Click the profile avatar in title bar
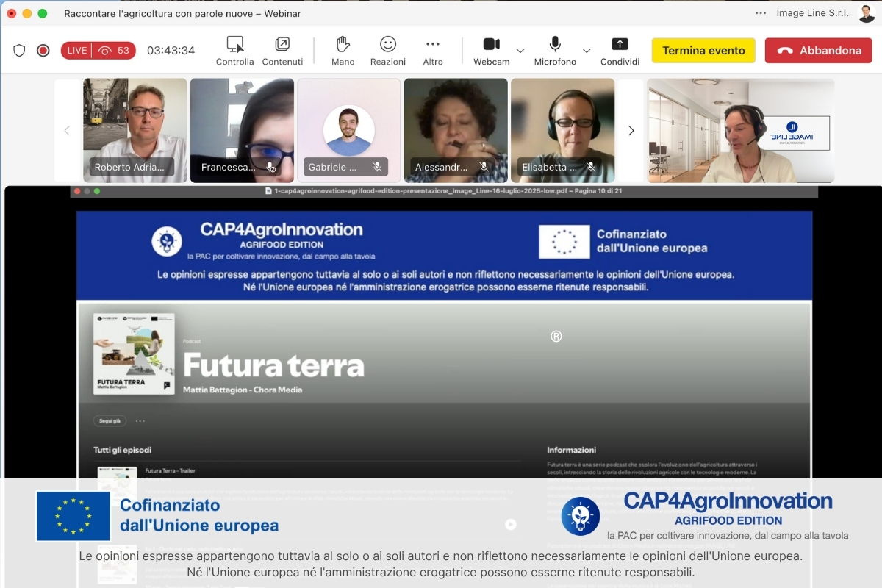 click(867, 13)
